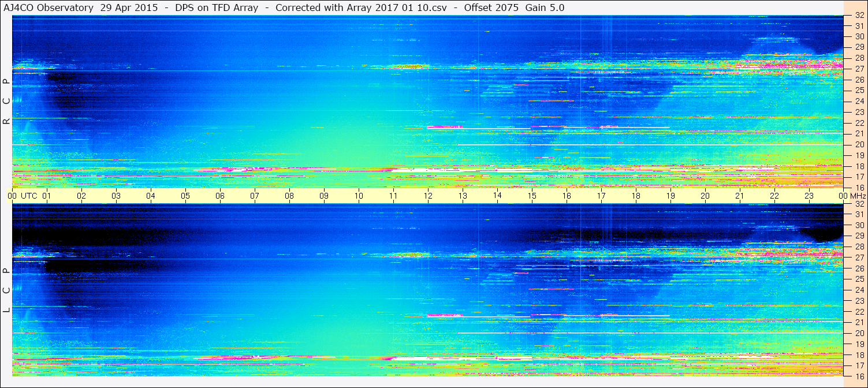Select the 15 hour time marker
Viewport: 868px width, 388px height.
pos(532,196)
